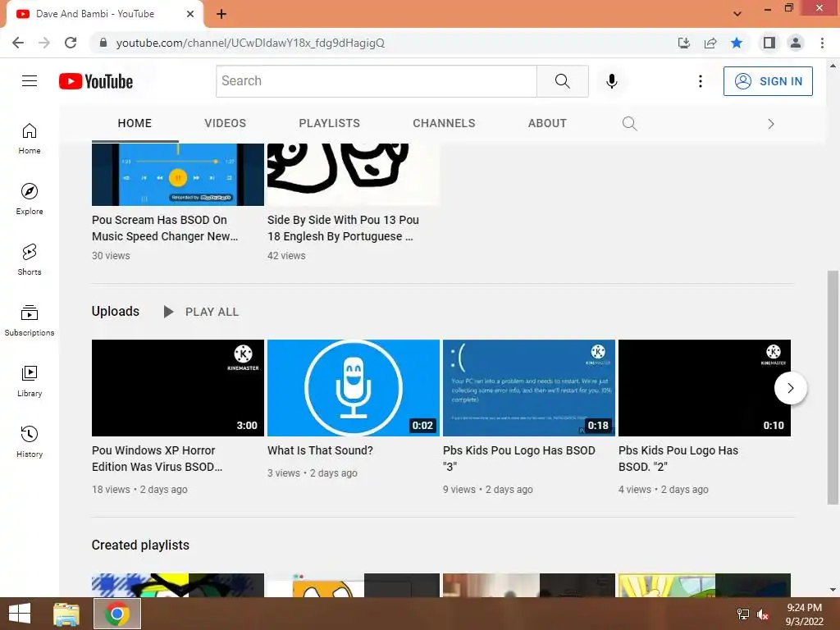Viewport: 840px width, 630px height.
Task: Click the browser address bar URL
Action: click(250, 43)
